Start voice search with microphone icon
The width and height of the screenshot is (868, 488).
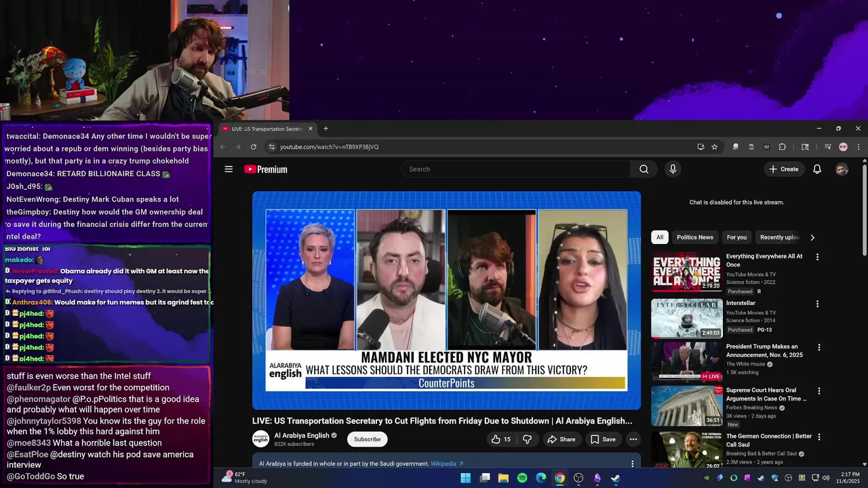coord(673,169)
